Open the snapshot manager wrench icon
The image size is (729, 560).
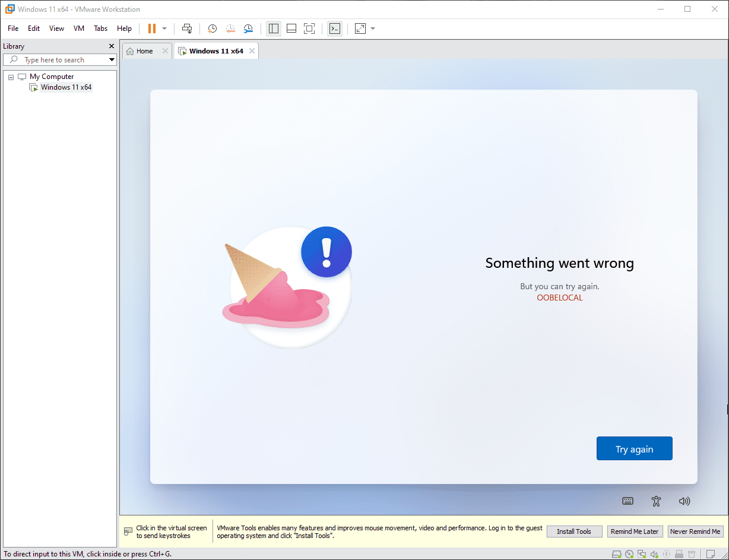(248, 29)
